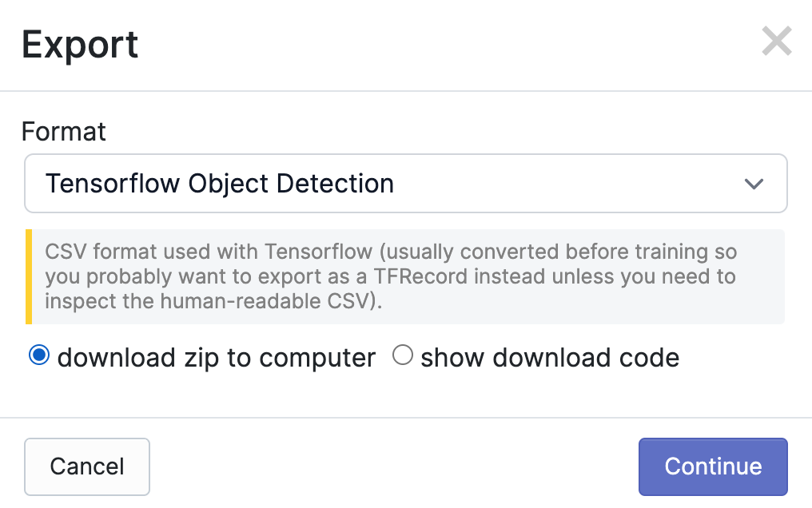Screen dimensions: 812x508
Task: Click the format selection combo box
Action: click(405, 183)
